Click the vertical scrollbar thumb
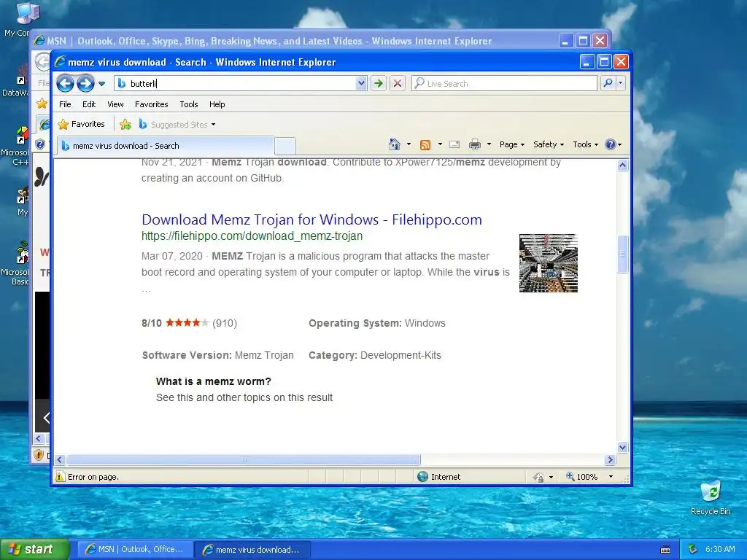The width and height of the screenshot is (747, 560). [x=623, y=254]
